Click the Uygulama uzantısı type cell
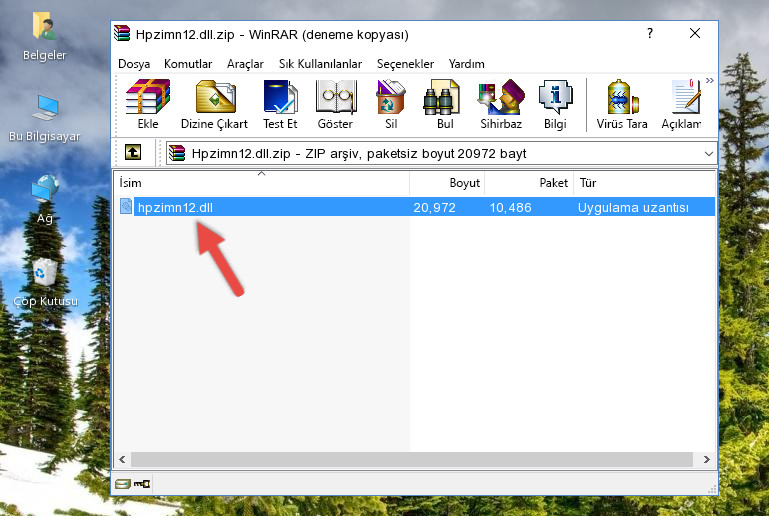 [633, 207]
